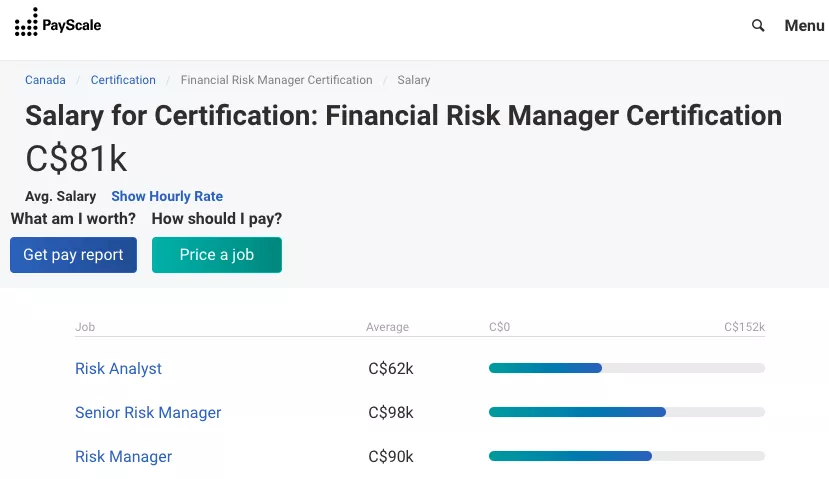Viewport: 829px width, 479px height.
Task: Open the Menu in the header
Action: click(804, 26)
